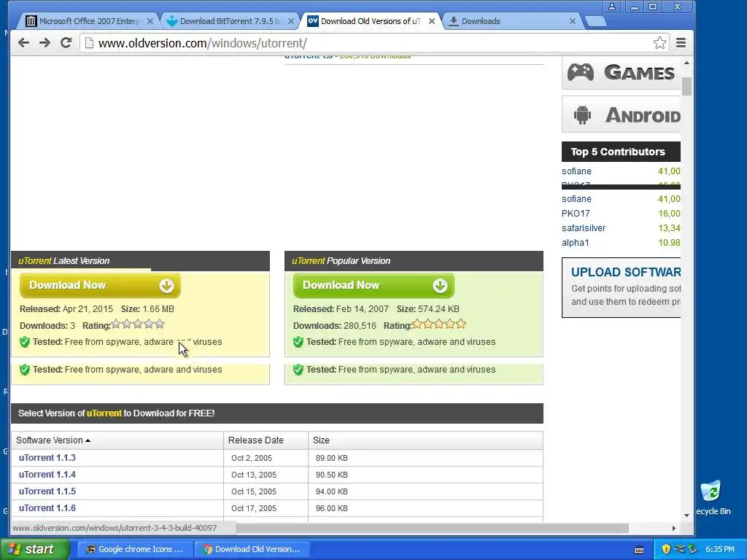Rate Popular Version with the first star
This screenshot has height=560, width=747.
417,324
